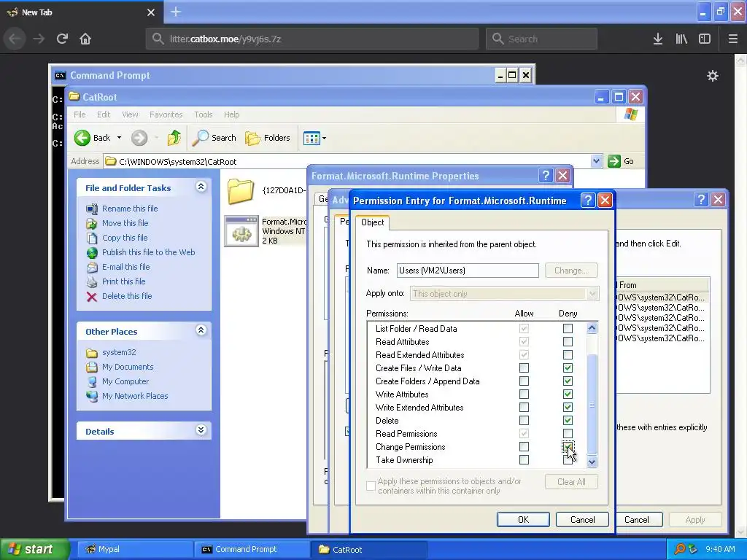Uncheck Deny for Create Folders / Append Data

click(568, 381)
